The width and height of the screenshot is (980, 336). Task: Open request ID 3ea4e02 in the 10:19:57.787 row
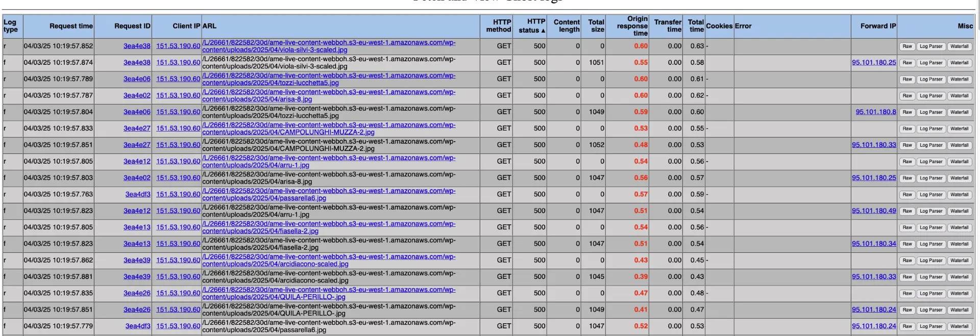pyautogui.click(x=137, y=95)
